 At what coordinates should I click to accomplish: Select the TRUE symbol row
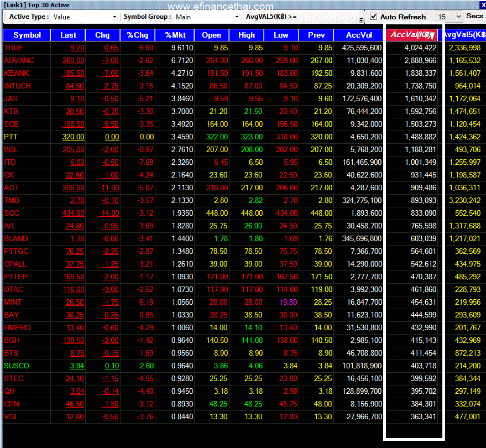(x=243, y=48)
